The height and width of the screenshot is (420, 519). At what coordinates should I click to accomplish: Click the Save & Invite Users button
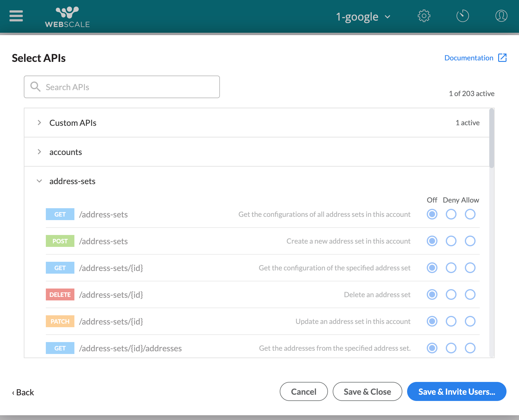coord(456,391)
